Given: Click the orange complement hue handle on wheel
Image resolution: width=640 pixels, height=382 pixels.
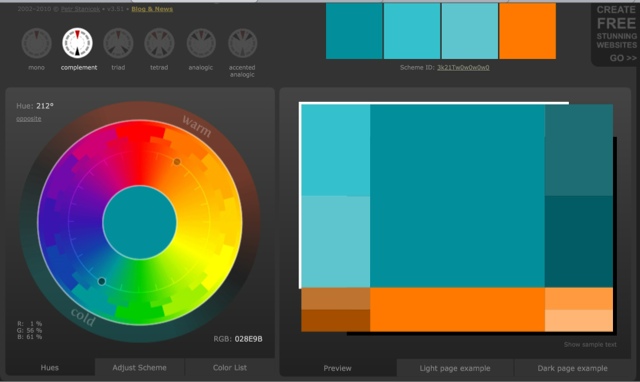Looking at the screenshot, I should (x=177, y=162).
